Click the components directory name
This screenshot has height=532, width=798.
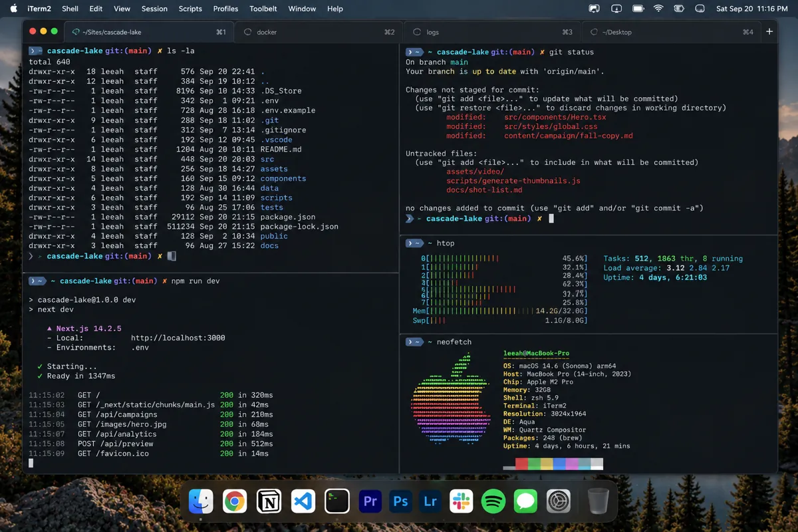point(283,178)
